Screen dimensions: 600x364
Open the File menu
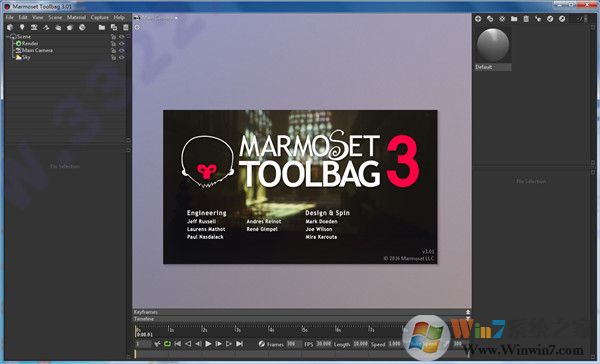click(10, 18)
